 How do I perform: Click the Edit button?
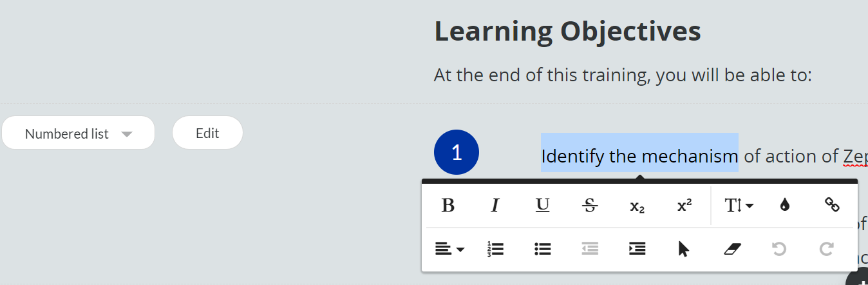(x=207, y=133)
